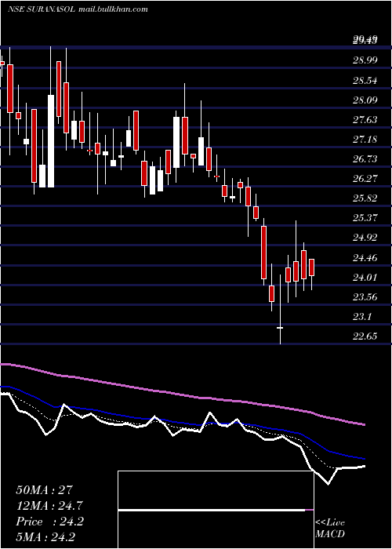392x549 pixels.
Task: Click the 25.37 price axis label
Action: point(365,218)
